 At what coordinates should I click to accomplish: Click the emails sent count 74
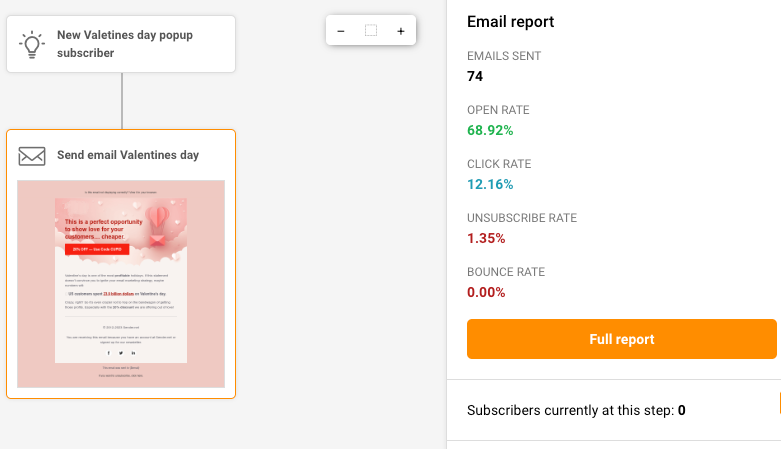[x=476, y=76]
